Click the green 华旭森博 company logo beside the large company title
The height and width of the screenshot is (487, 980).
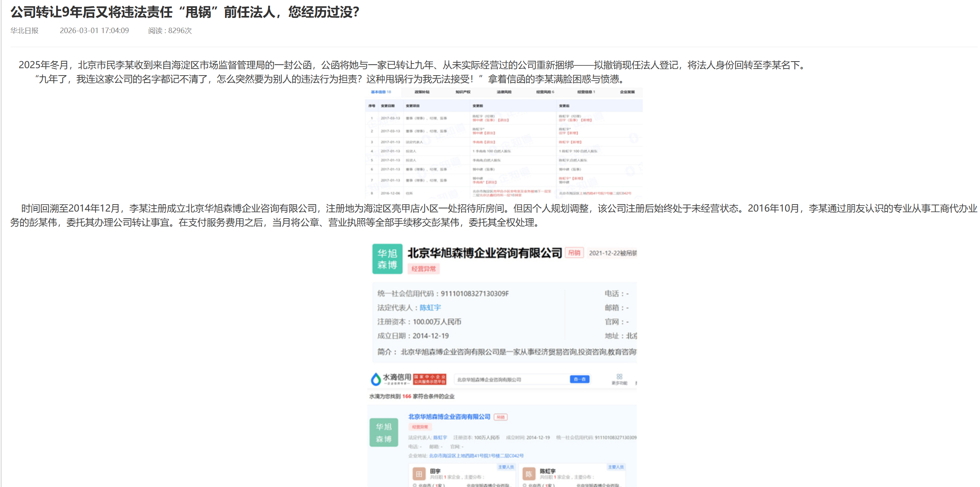387,259
